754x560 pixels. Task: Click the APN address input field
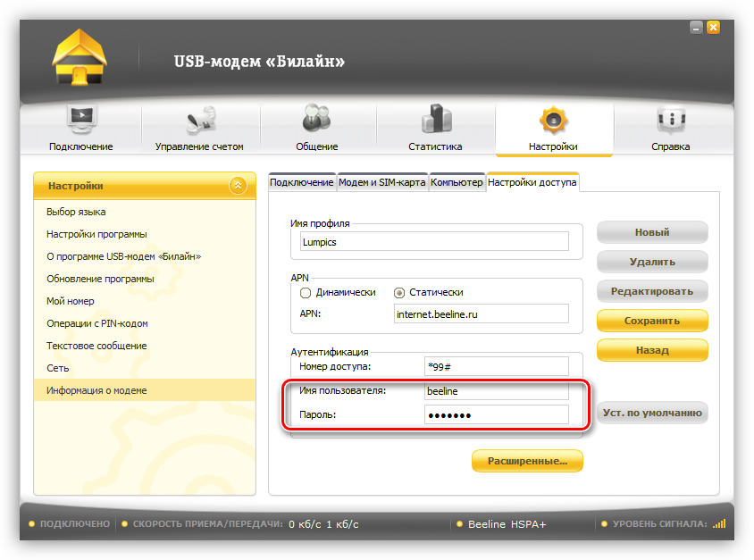pyautogui.click(x=481, y=313)
